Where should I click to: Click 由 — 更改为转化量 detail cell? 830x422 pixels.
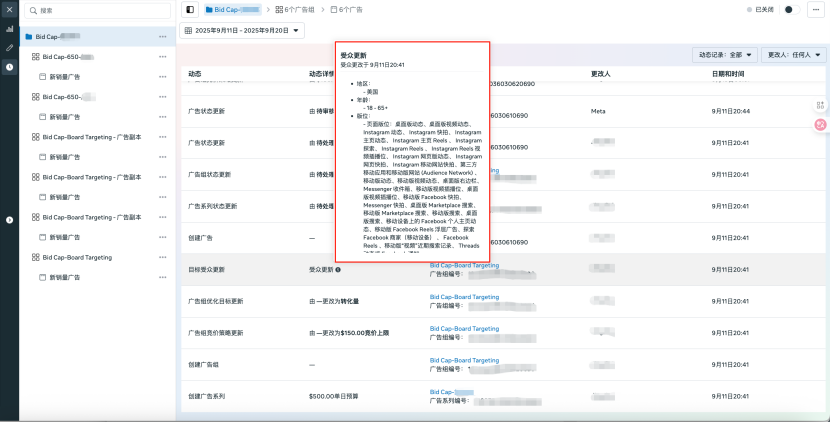[x=334, y=301]
